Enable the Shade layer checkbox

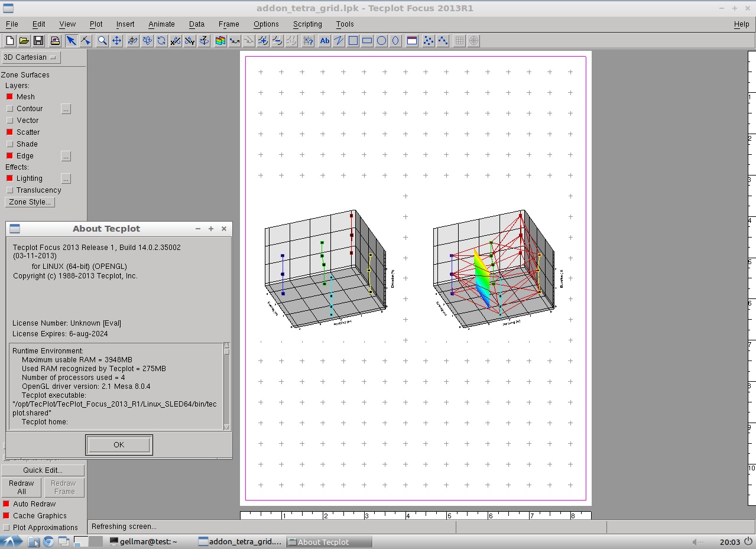(x=9, y=144)
